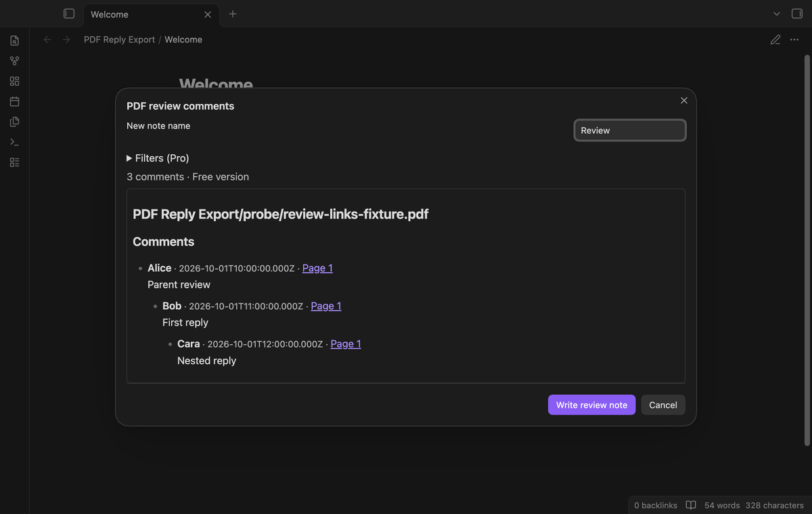Click the 'Parent review' comment text

[179, 285]
